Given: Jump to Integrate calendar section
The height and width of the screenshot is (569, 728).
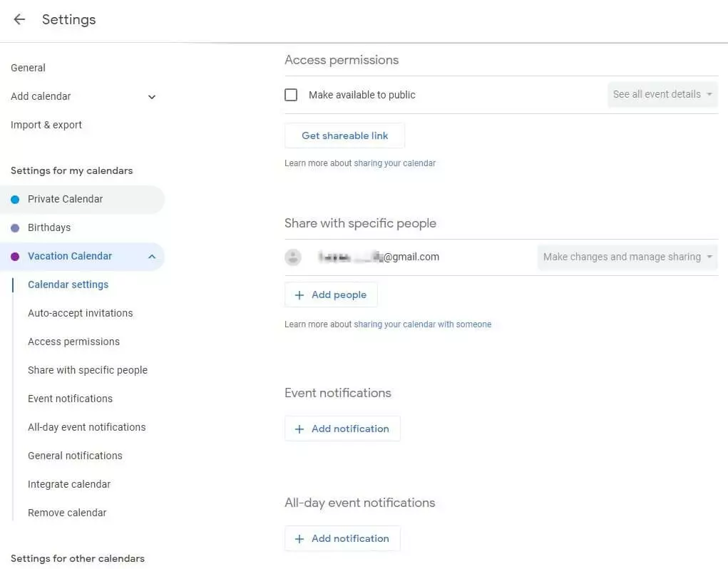Looking at the screenshot, I should (x=69, y=485).
